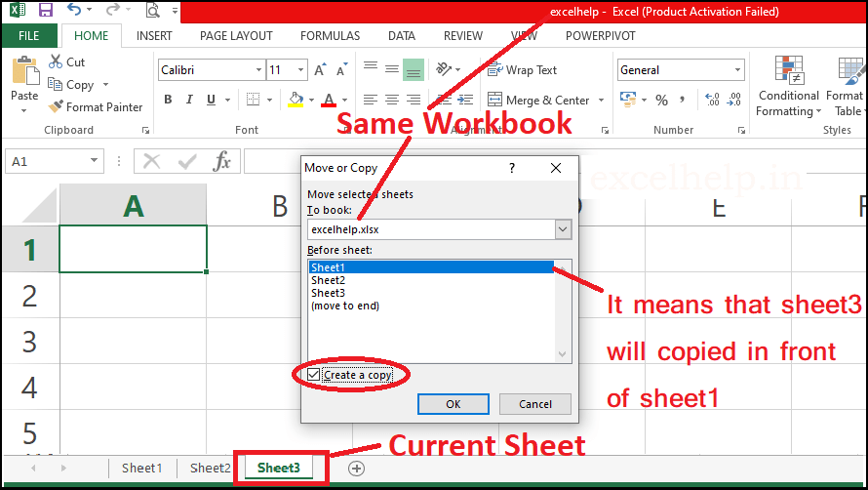Viewport: 868px width, 490px height.
Task: Click the Paste clipboard icon
Action: tap(25, 70)
